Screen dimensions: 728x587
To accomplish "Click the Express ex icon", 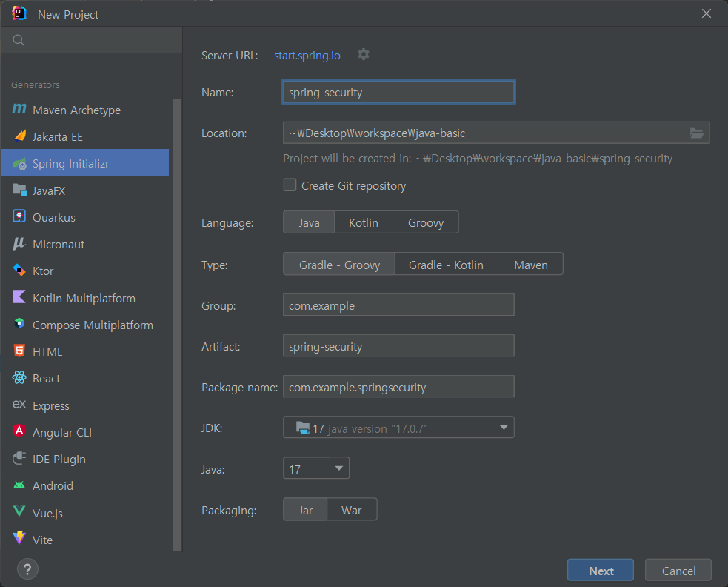I will pos(19,405).
